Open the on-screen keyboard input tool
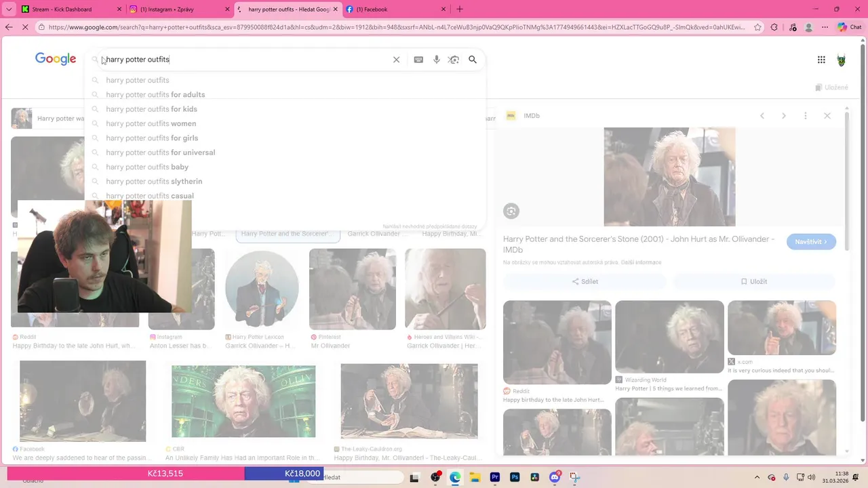This screenshot has width=868, height=488. 418,60
